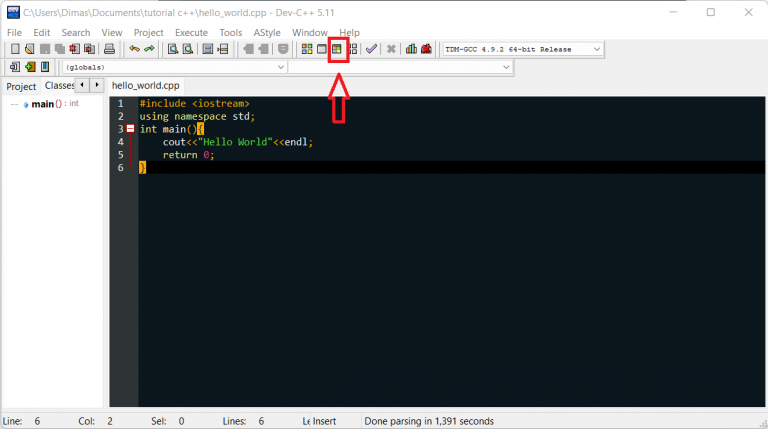
Task: Click Compile & Run toolbar icon
Action: (337, 49)
